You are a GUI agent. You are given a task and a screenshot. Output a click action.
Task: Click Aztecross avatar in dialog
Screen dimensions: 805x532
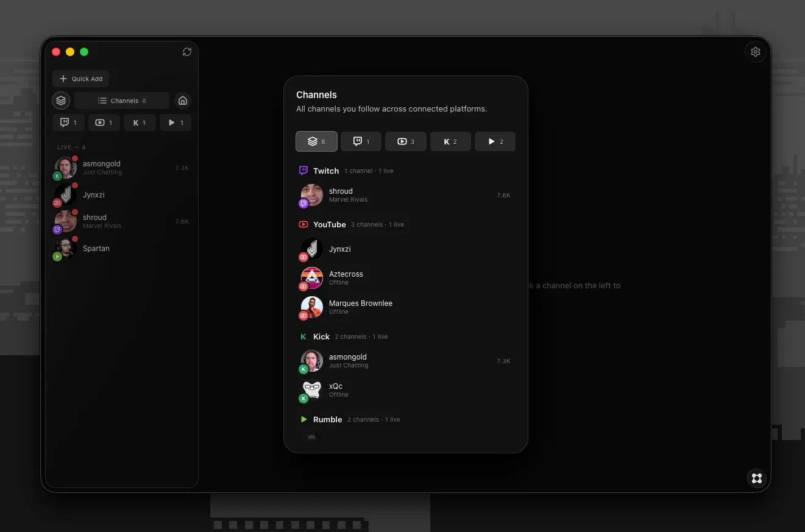point(311,278)
